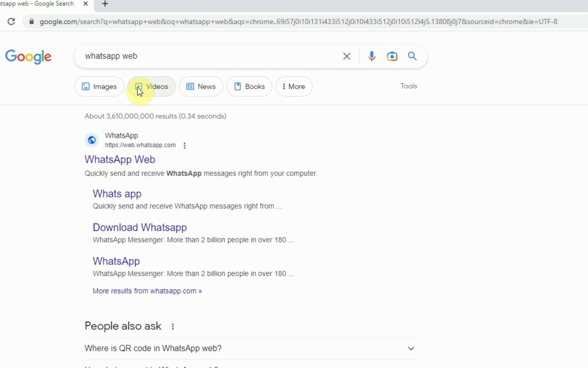Image resolution: width=588 pixels, height=368 pixels.
Task: Expand Where is QR code in WhatsApp web
Action: [x=251, y=349]
